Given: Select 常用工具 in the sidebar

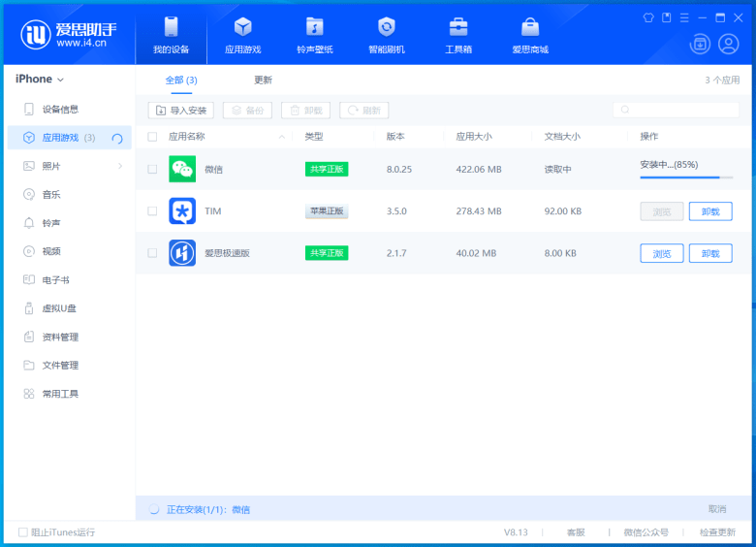Looking at the screenshot, I should [x=70, y=394].
